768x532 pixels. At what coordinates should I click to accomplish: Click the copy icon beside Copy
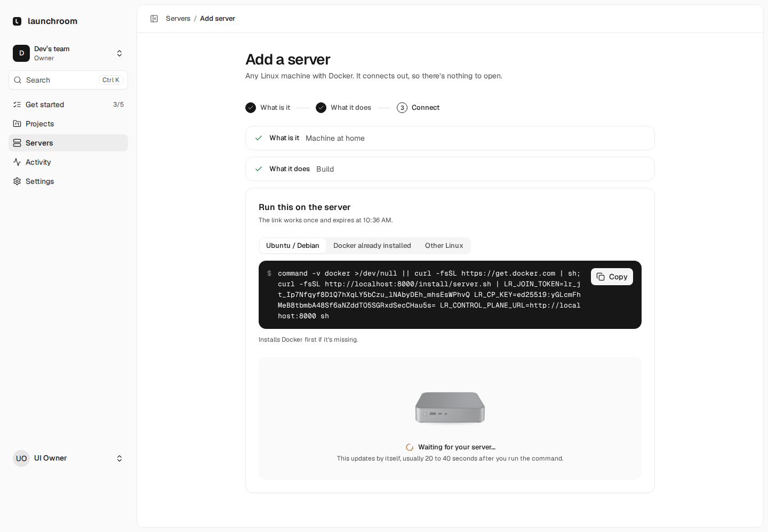pyautogui.click(x=601, y=277)
